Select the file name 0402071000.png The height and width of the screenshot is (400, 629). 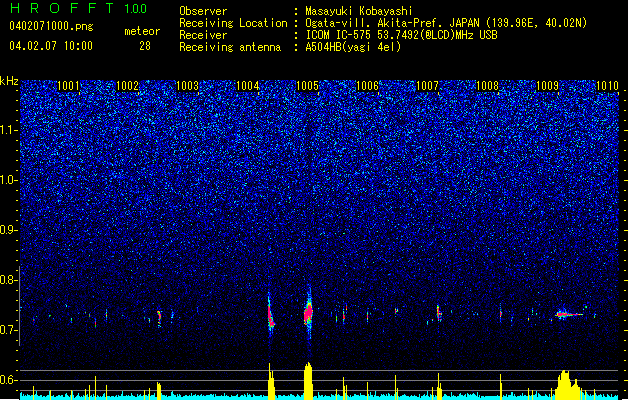pyautogui.click(x=51, y=26)
